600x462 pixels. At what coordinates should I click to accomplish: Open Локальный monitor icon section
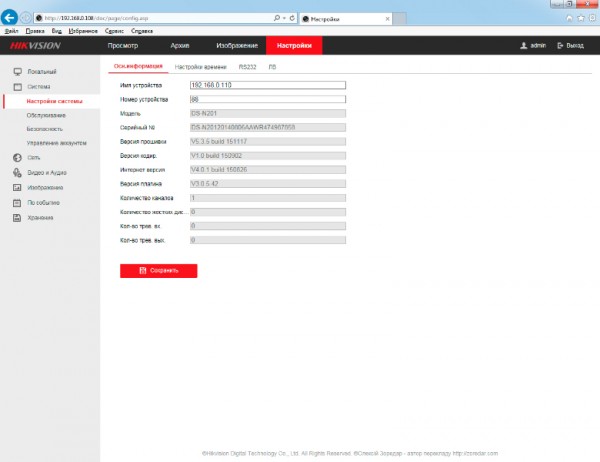coord(17,72)
